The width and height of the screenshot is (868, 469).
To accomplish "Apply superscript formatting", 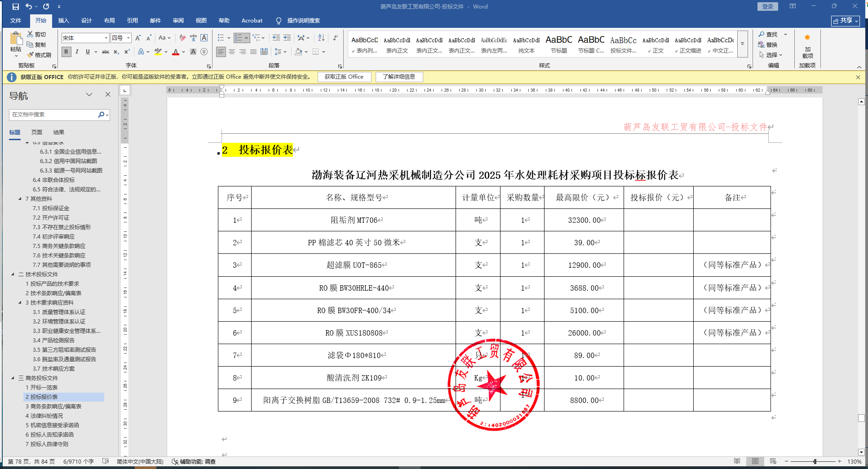I will tap(127, 52).
